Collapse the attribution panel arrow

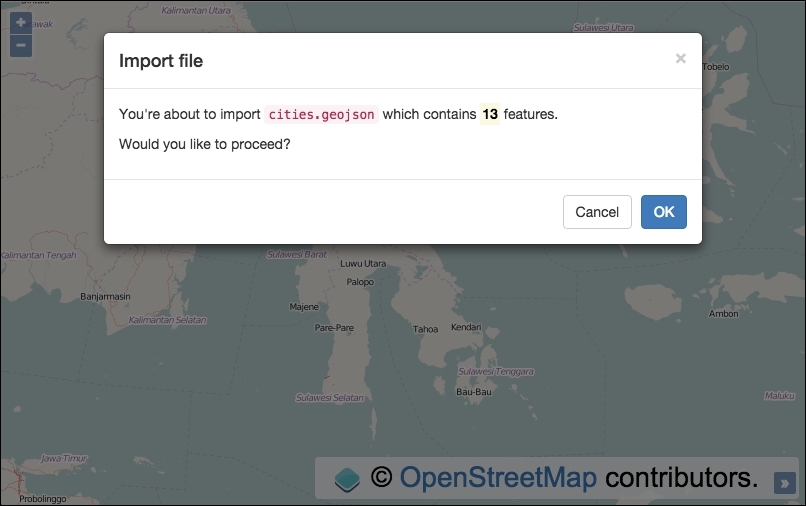click(784, 483)
